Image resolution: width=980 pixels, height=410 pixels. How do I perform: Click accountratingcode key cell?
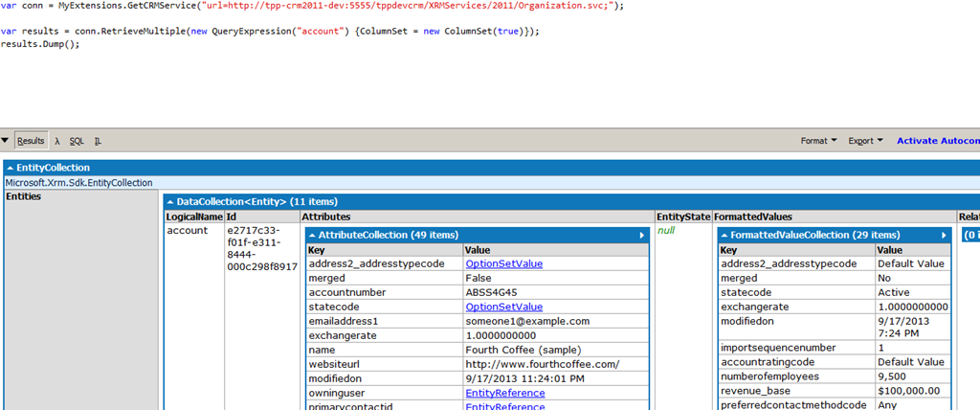tap(766, 362)
